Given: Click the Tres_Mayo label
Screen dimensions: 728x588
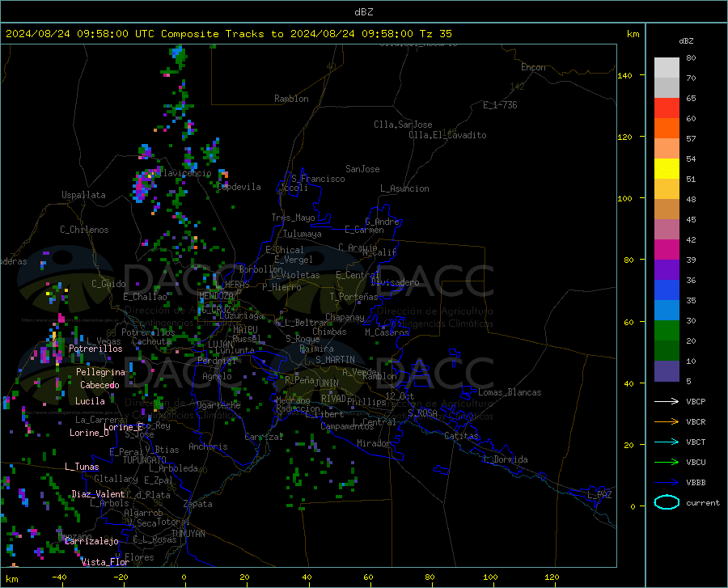Looking at the screenshot, I should [x=293, y=218].
